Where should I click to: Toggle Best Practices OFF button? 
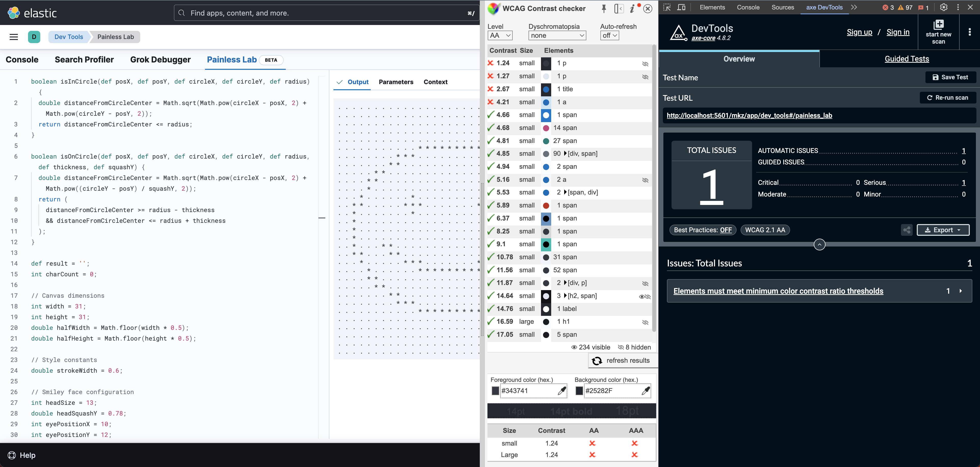point(702,229)
